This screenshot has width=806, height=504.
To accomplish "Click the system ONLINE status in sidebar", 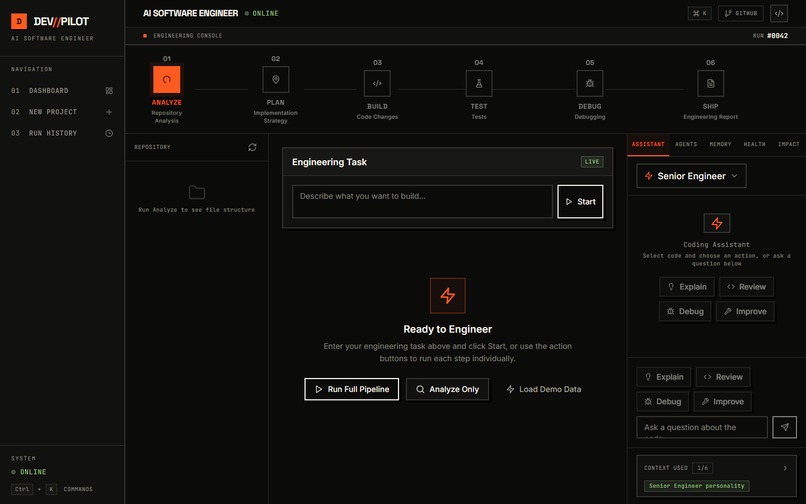I will tap(29, 472).
